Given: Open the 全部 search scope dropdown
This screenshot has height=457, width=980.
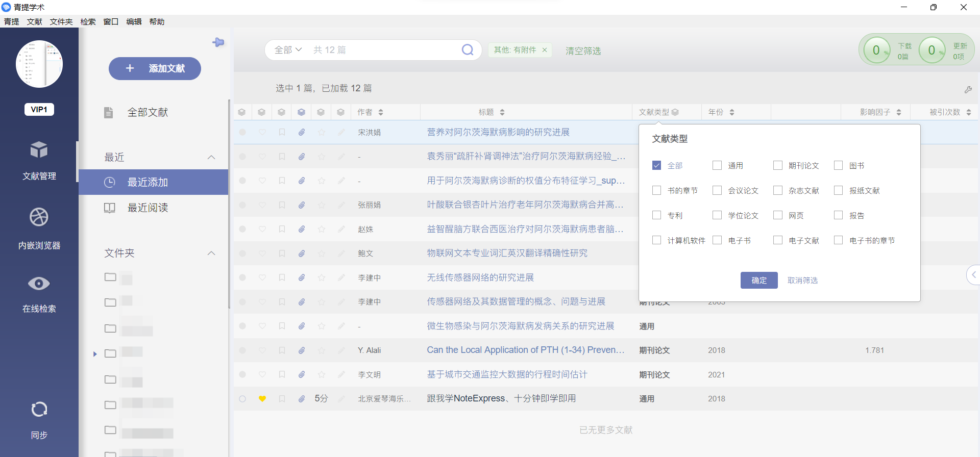Looking at the screenshot, I should 288,50.
